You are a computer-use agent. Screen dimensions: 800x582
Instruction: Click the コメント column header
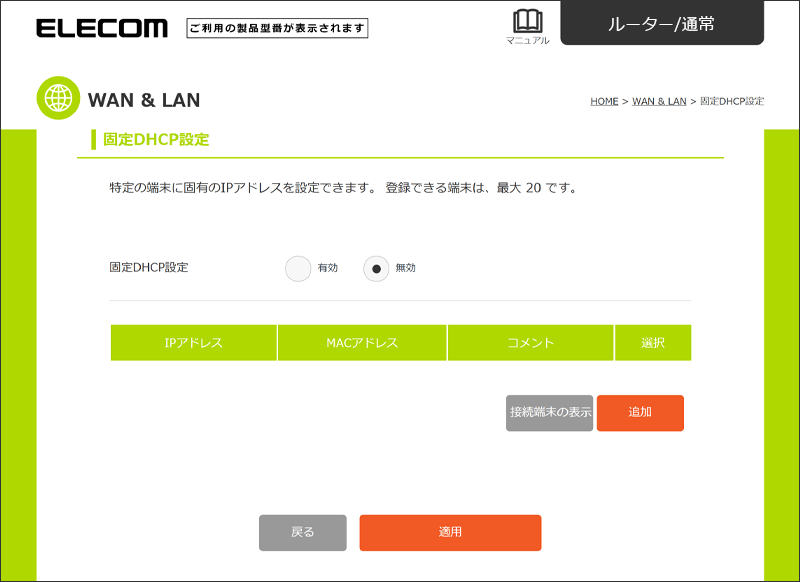click(531, 343)
